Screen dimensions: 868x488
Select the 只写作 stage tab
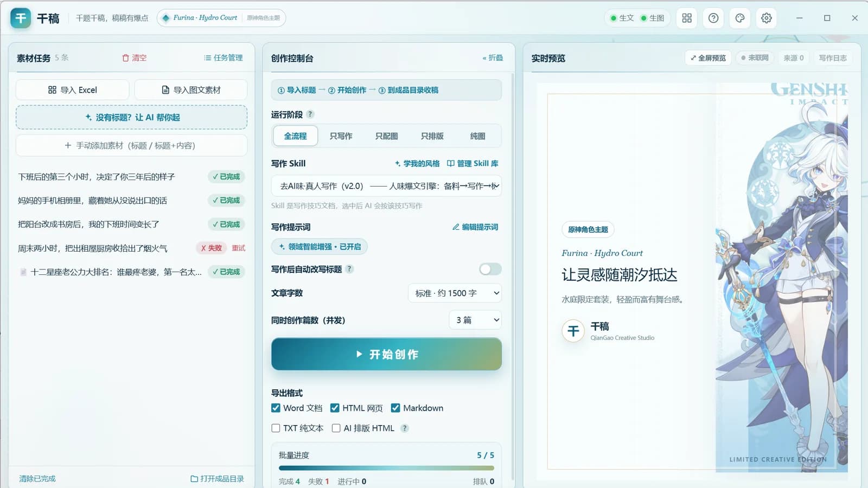341,136
